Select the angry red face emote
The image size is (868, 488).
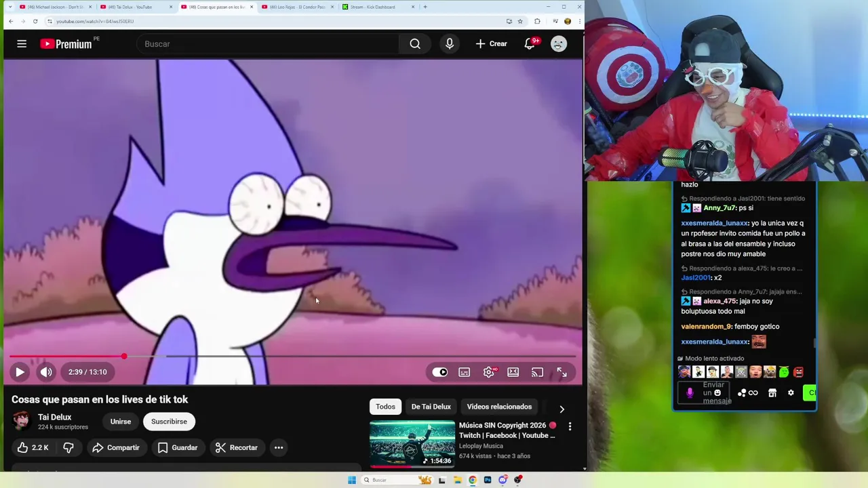pos(798,371)
